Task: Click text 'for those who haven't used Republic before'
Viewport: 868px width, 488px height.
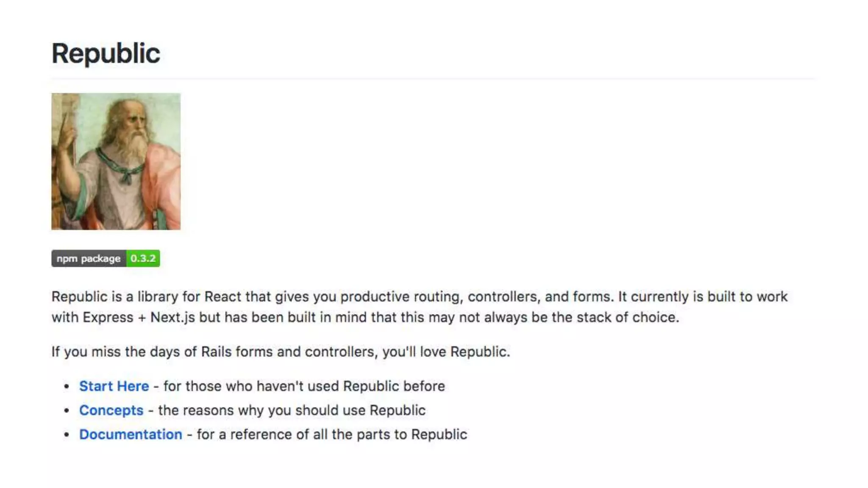Action: pos(304,386)
